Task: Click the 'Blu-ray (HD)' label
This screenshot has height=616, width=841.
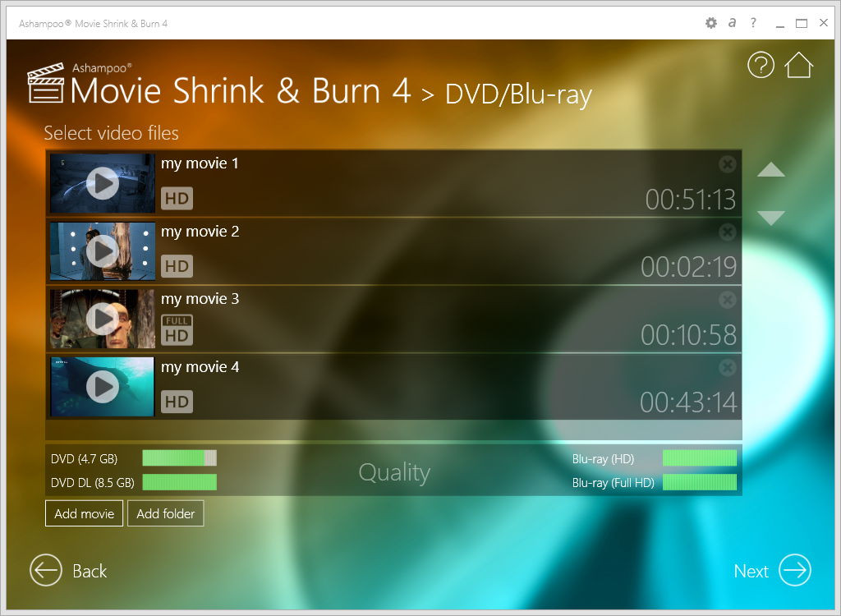Action: [x=603, y=459]
